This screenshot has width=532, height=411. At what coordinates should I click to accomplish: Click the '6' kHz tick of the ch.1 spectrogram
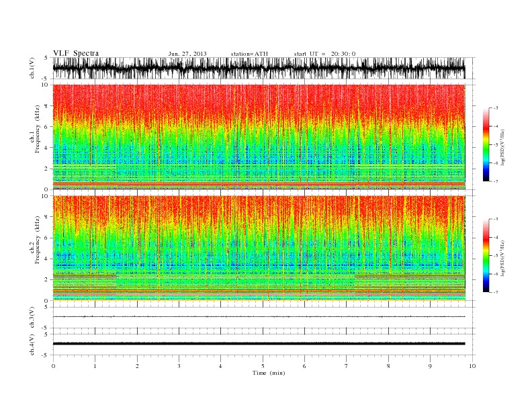pos(46,127)
